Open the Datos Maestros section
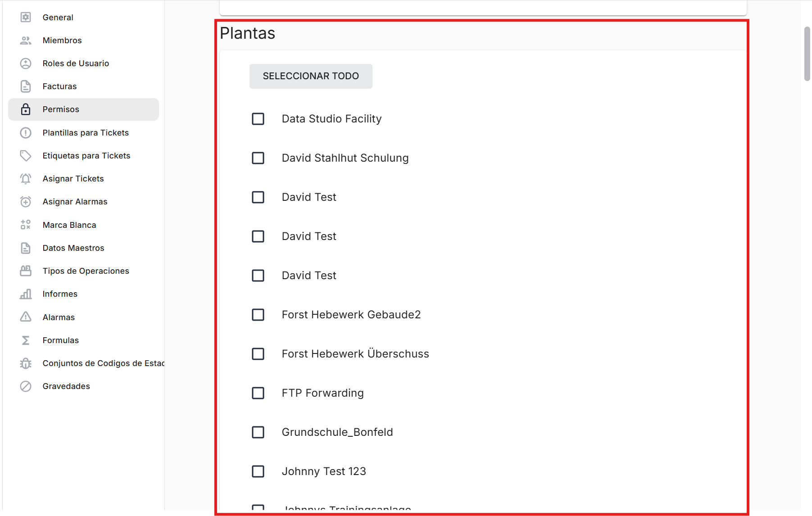The height and width of the screenshot is (516, 812). pyautogui.click(x=73, y=248)
